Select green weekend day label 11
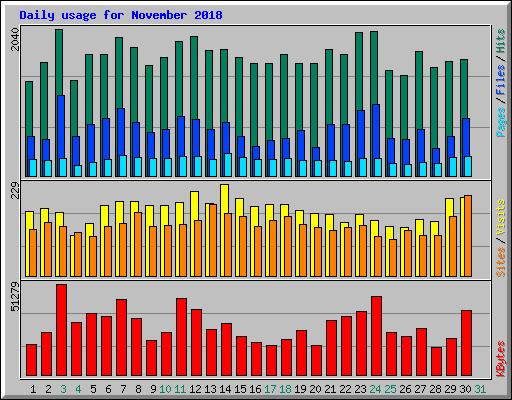The image size is (512, 400). (180, 389)
